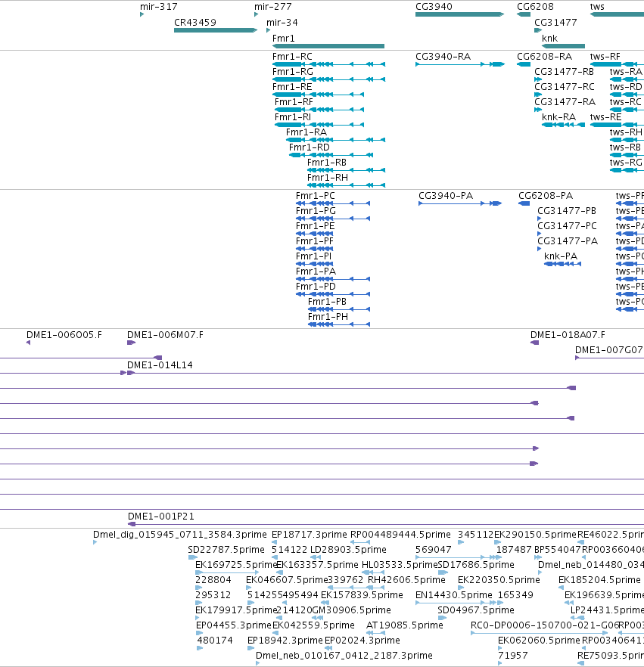The width and height of the screenshot is (644, 667).
Task: Click the AT19085.5prime EST label
Action: (405, 625)
